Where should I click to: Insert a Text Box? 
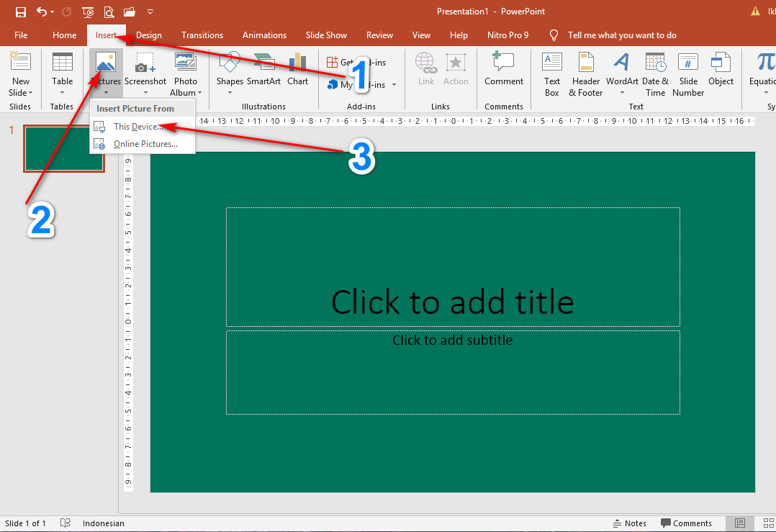coord(552,74)
